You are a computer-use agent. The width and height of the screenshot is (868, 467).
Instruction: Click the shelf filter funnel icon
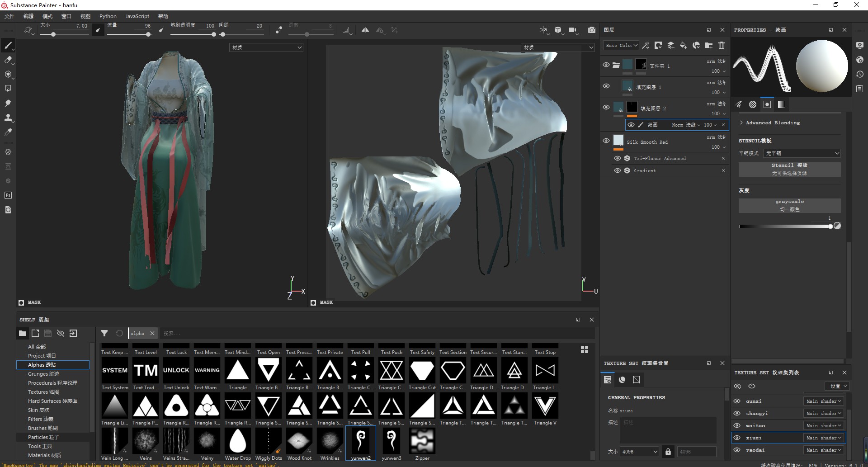[104, 333]
